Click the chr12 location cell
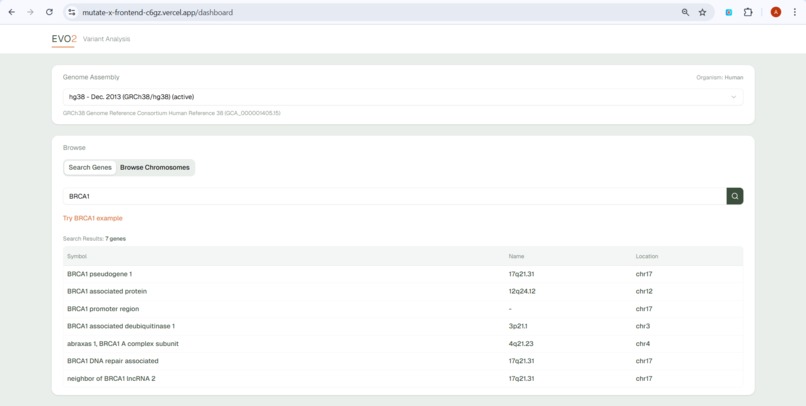Viewport: 806px width, 406px height. (644, 291)
